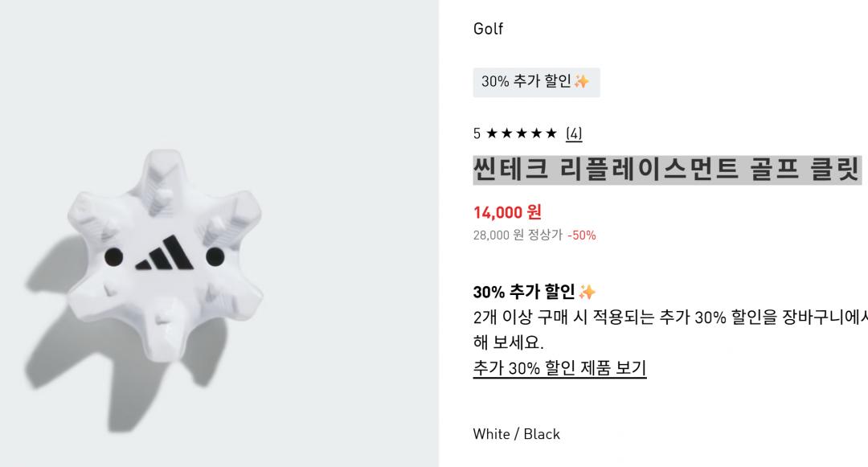This screenshot has width=868, height=467.
Task: Click the Adidas logo on the cleat
Action: [164, 254]
